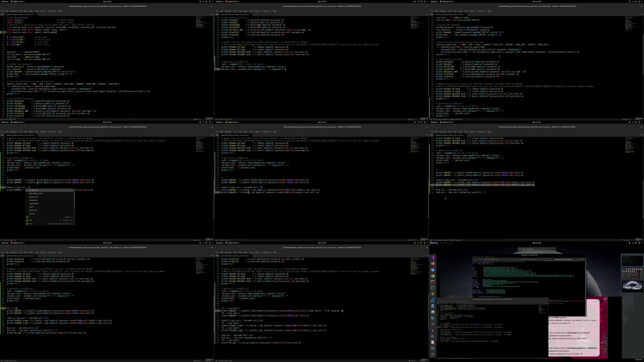Open the orange document icon in the dock

pyautogui.click(x=433, y=342)
